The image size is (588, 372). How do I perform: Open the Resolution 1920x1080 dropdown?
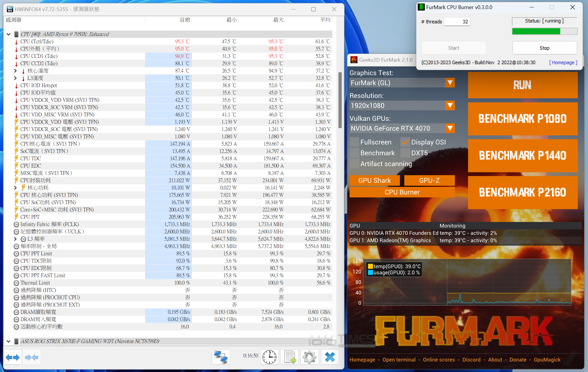pos(450,106)
